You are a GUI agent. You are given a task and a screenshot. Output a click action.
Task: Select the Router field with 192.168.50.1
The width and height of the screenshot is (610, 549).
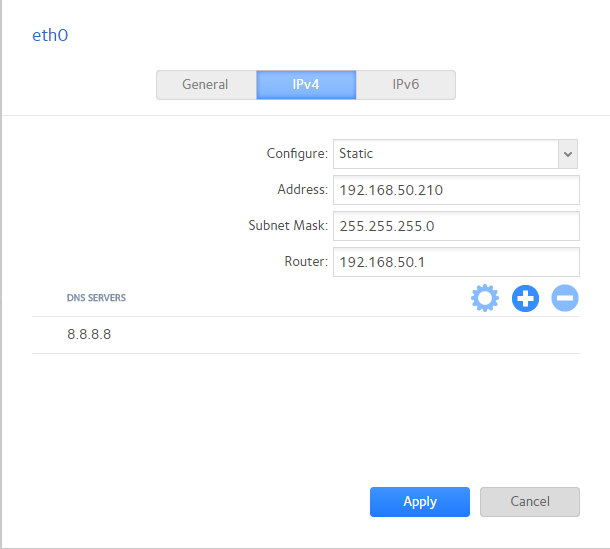(x=456, y=262)
